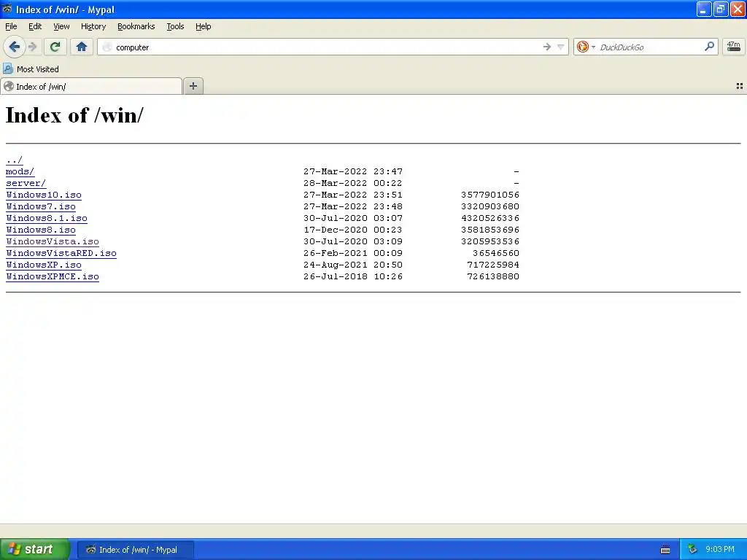Open the Edit menu
Image resolution: width=747 pixels, height=560 pixels.
click(x=35, y=26)
